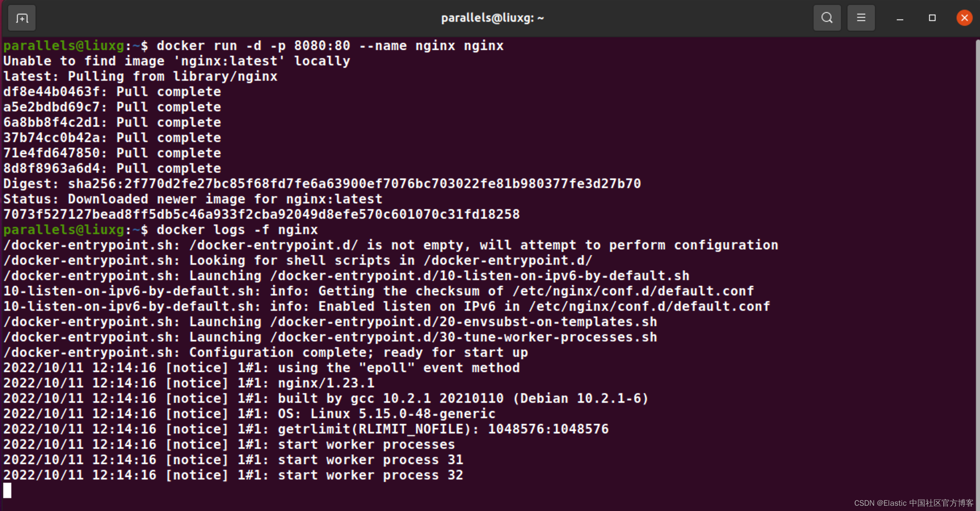Click the search magnifier icon
Image resolution: width=980 pixels, height=511 pixels.
[x=827, y=18]
